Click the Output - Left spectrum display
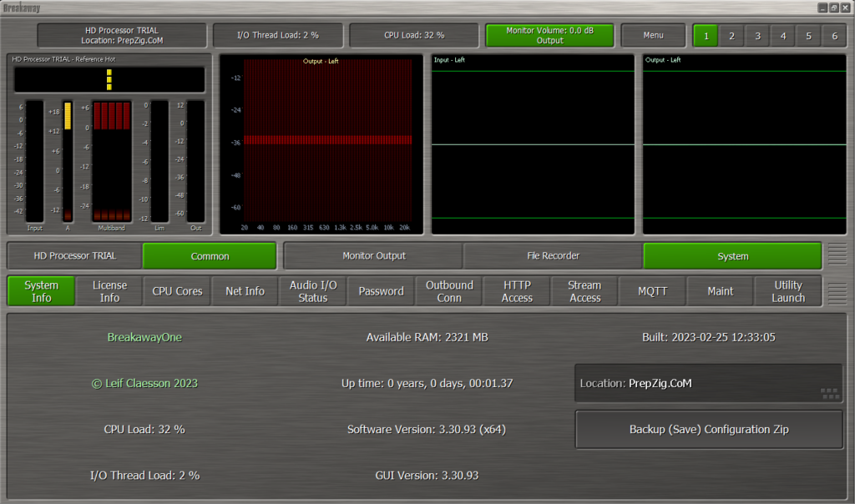This screenshot has width=855, height=504. coord(321,144)
